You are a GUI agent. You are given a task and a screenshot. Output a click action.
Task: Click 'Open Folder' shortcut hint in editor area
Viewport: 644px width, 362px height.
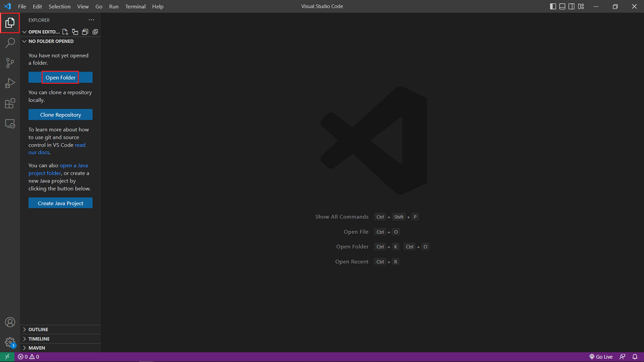(x=352, y=247)
